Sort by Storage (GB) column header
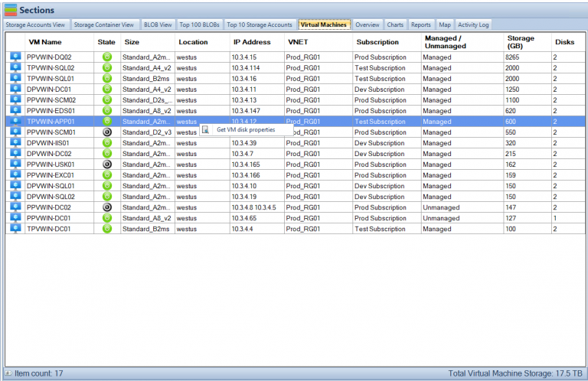Image resolution: width=588 pixels, height=381 pixels. point(528,42)
